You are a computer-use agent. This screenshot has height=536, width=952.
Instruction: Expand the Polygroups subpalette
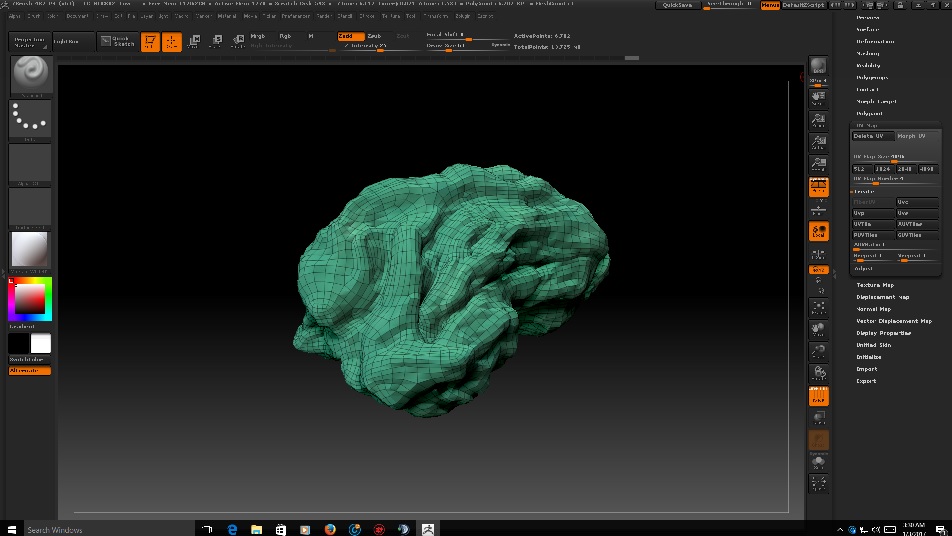pos(872,78)
